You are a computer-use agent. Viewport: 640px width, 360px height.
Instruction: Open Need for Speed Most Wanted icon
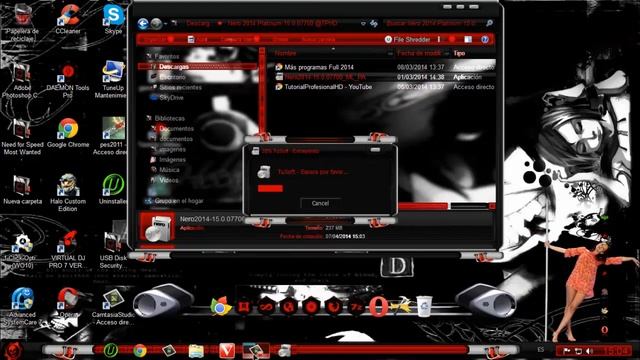(x=22, y=137)
